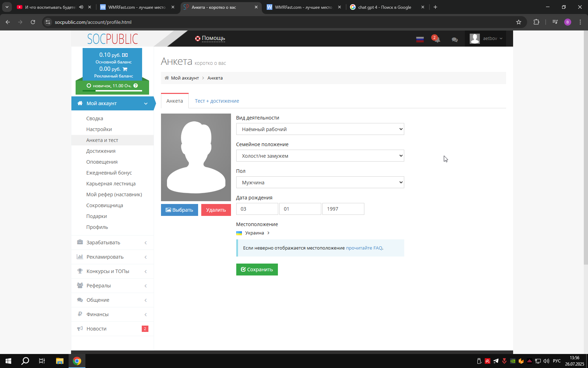Viewport: 588px width, 368px height.
Task: Click the advertising balance cart icon
Action: pos(125,69)
